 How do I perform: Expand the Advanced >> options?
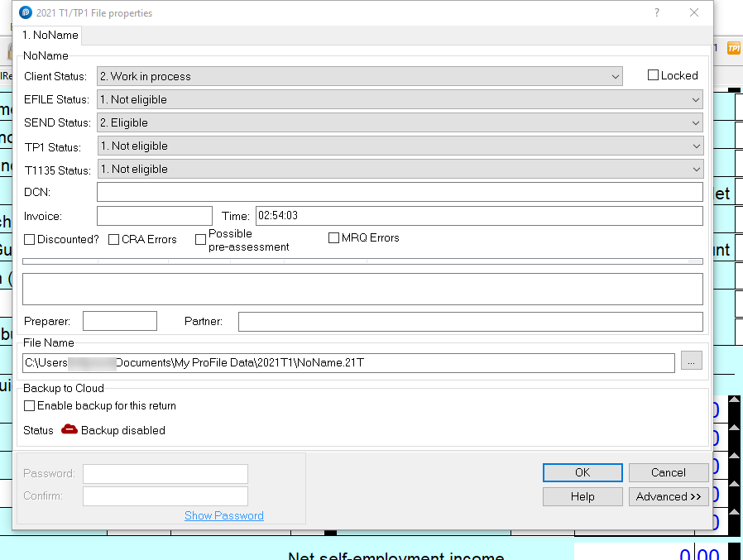[x=669, y=496]
